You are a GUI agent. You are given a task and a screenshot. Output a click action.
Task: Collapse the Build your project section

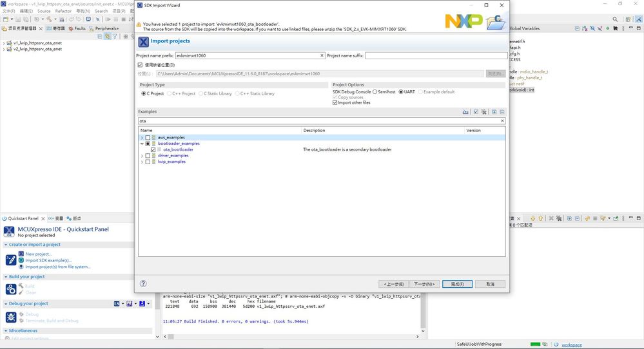(x=6, y=277)
